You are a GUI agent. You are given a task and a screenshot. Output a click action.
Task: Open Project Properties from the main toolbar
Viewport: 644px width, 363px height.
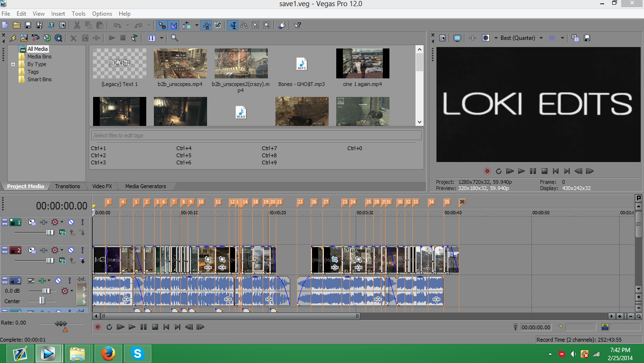pyautogui.click(x=62, y=25)
